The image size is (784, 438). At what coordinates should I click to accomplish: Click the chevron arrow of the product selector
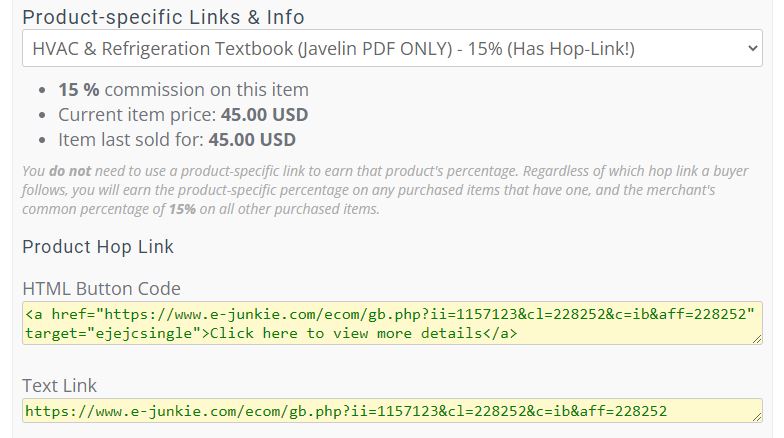[752, 48]
